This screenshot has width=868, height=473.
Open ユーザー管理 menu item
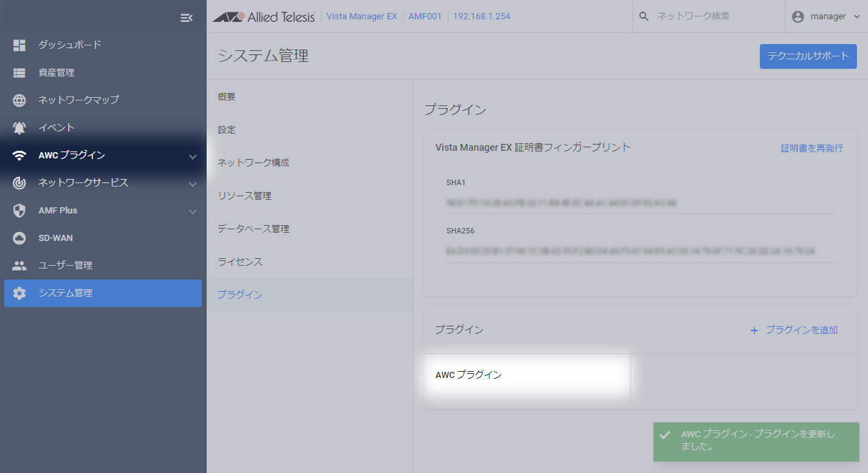(x=103, y=265)
